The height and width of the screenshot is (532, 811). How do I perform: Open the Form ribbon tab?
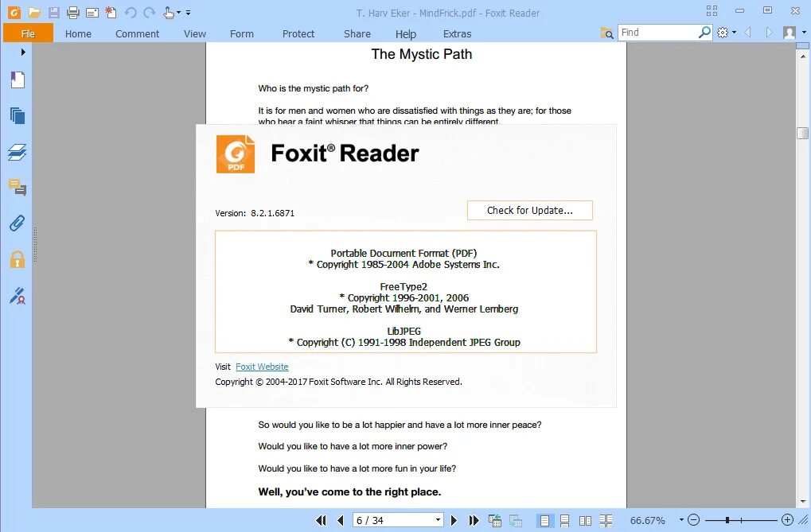pos(241,33)
